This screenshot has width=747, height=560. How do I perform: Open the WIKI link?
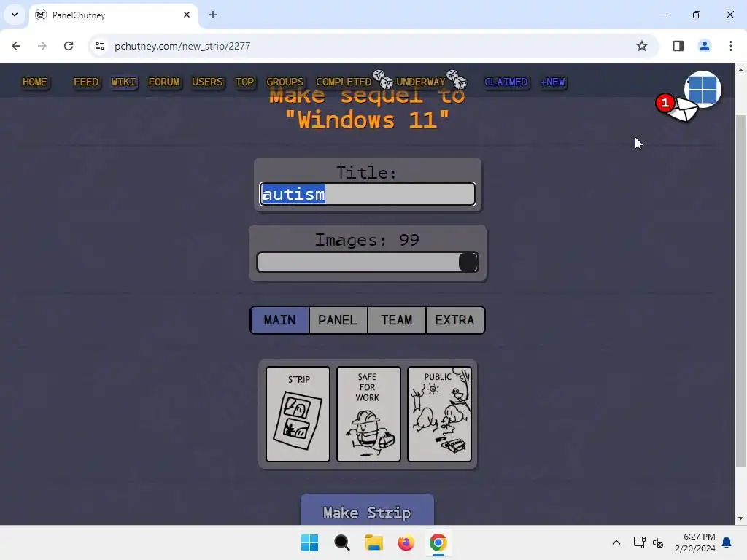click(124, 82)
